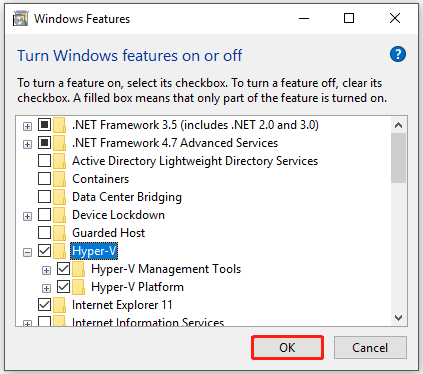Check the Internet Information Services checkbox

44,321
